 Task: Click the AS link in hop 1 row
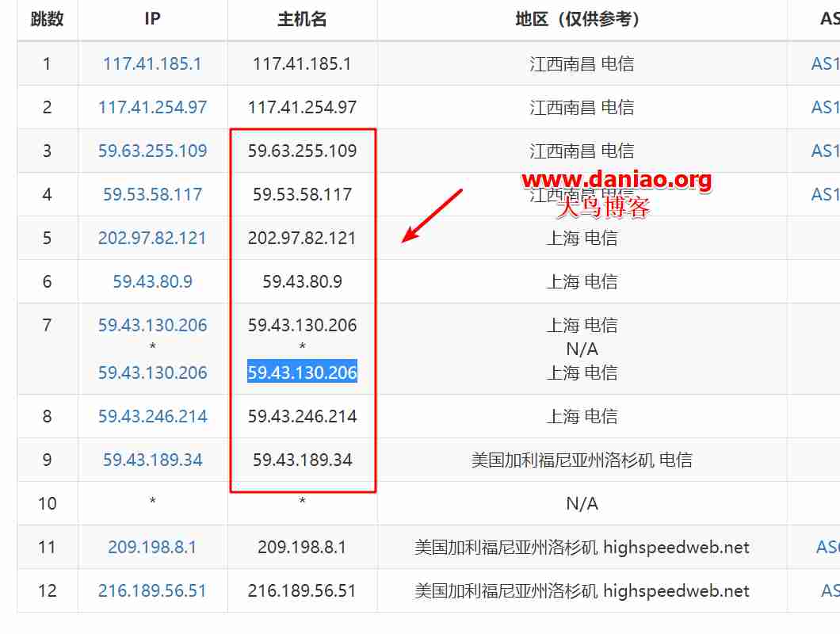825,63
